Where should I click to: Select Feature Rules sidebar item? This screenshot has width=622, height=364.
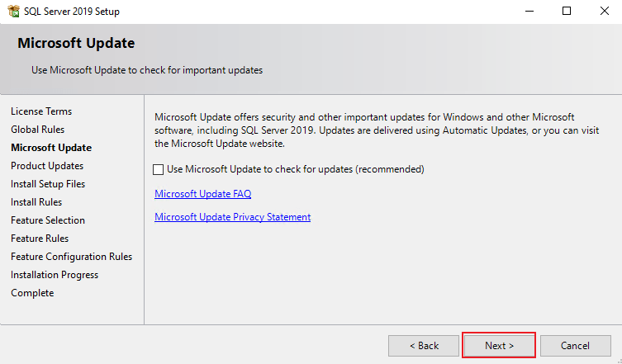tap(40, 239)
